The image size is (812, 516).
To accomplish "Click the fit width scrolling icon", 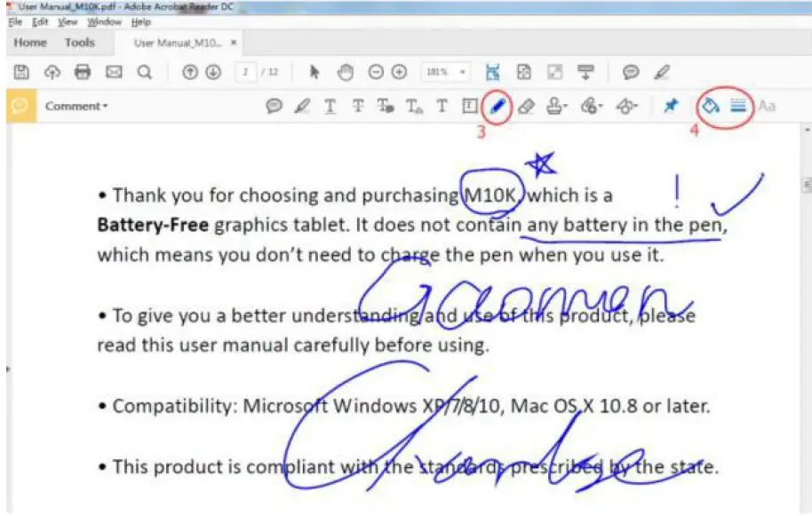I will pyautogui.click(x=492, y=72).
